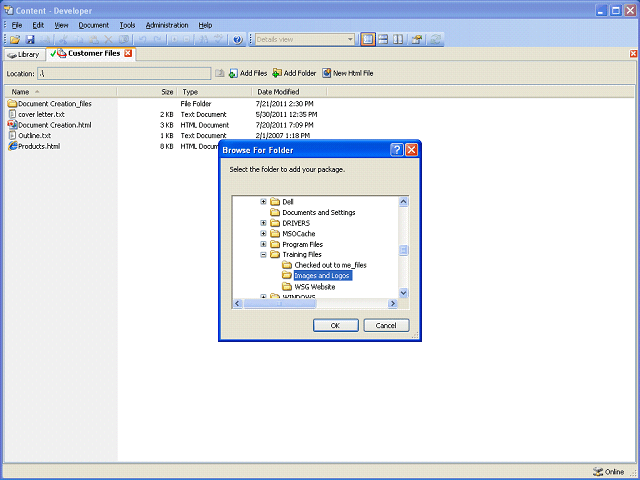Sort by the Size column header
This screenshot has height=480, width=640.
click(x=147, y=92)
